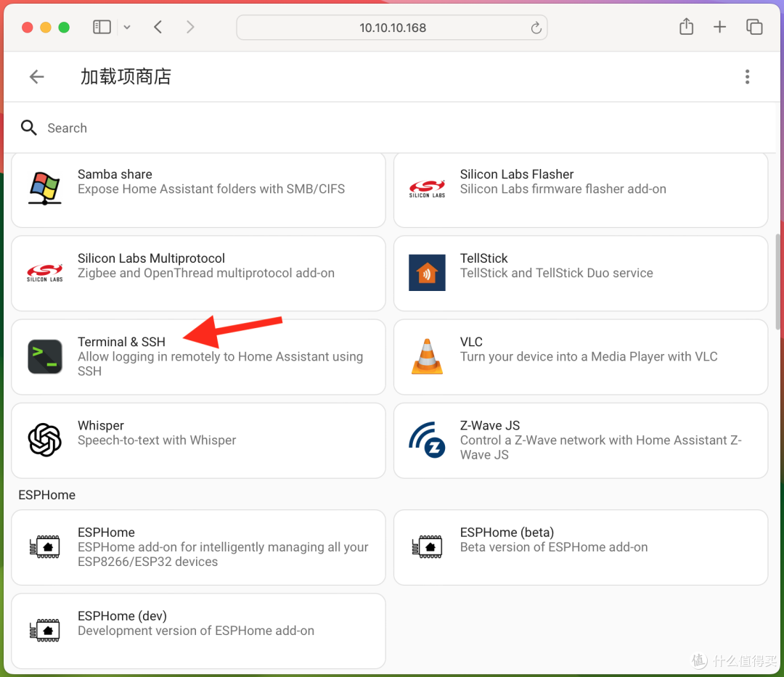Image resolution: width=784 pixels, height=677 pixels.
Task: Open the TellStick add-on
Action: point(581,274)
